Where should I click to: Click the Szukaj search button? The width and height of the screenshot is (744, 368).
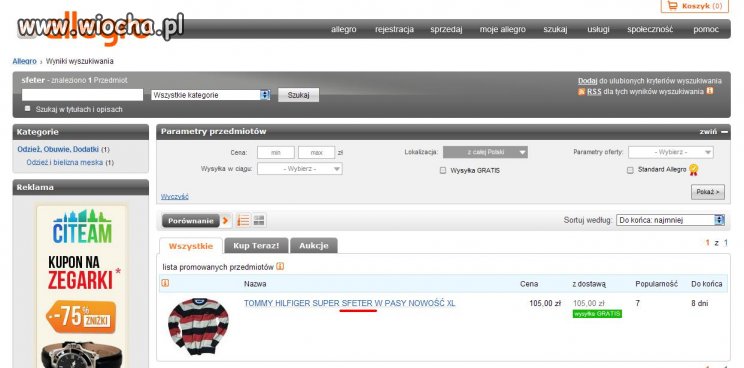coord(298,95)
